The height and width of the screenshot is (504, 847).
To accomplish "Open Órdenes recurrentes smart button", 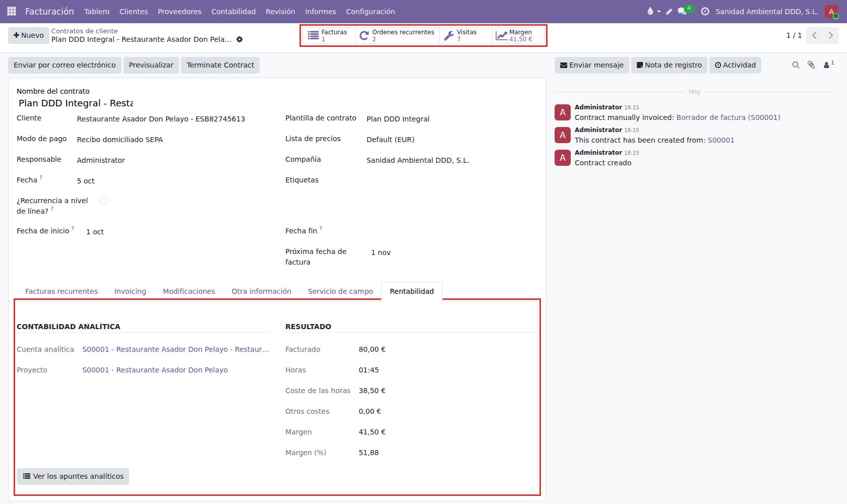I will [x=397, y=35].
